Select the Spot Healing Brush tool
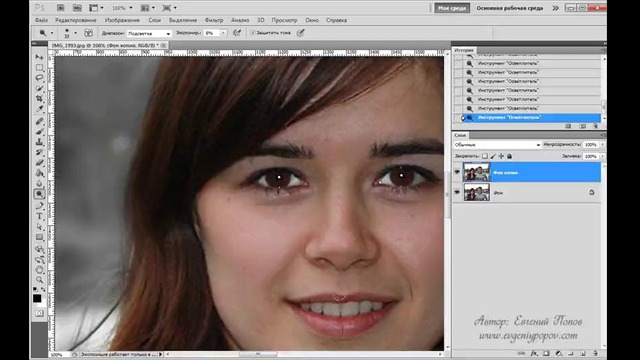640x360 pixels. click(x=39, y=121)
